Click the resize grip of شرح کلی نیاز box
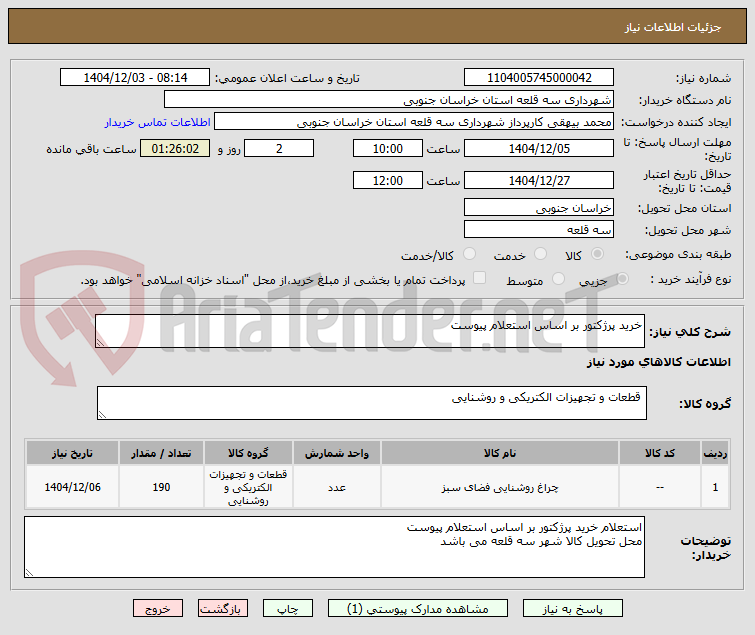Viewport: 755px width, 635px height. [100, 343]
